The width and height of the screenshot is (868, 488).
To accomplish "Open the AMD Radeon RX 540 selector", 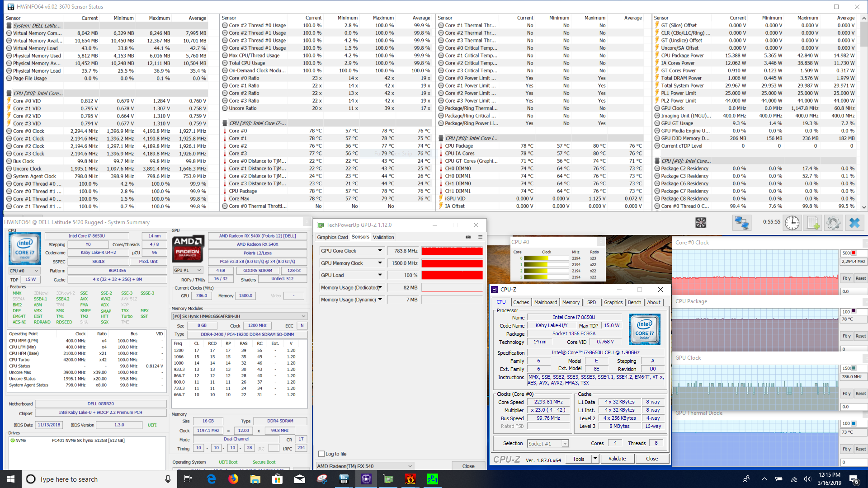I will click(x=365, y=466).
